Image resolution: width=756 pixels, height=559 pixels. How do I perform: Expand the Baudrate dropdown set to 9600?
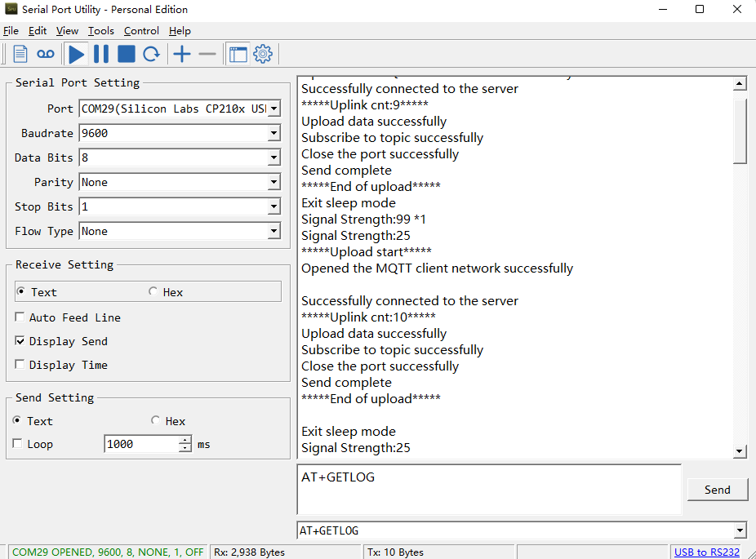click(273, 133)
